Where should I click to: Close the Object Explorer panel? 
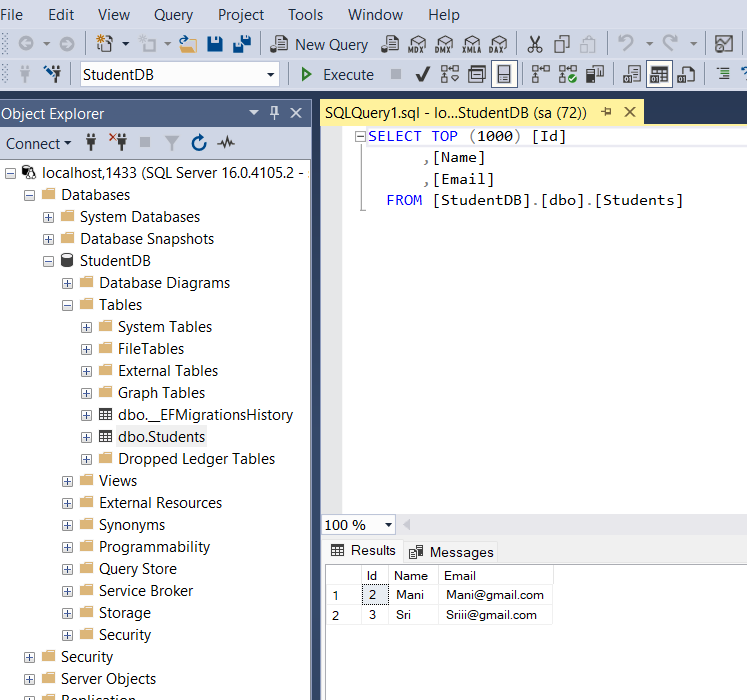click(296, 113)
